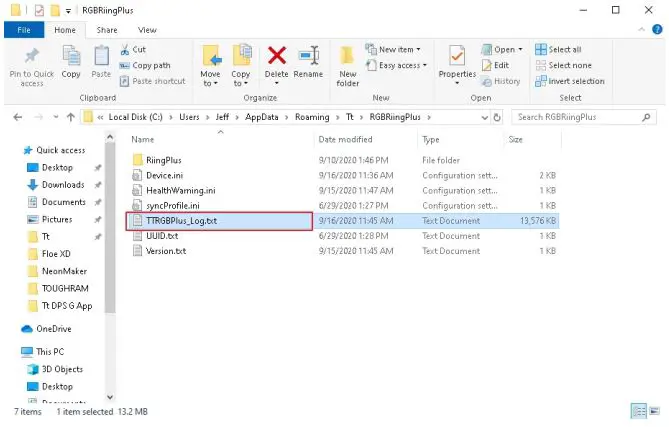Screen dimensions: 669x427
Task: Click Roaming in the address path
Action: (312, 117)
